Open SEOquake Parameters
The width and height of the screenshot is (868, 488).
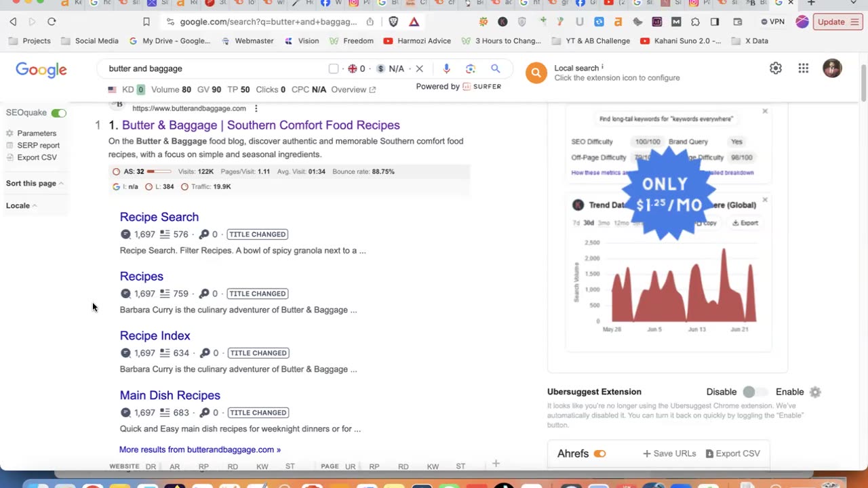tap(31, 134)
